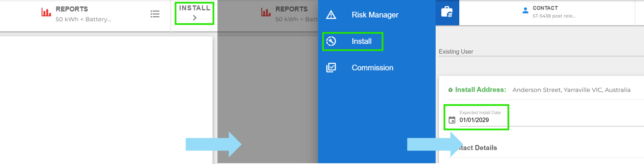Image resolution: width=644 pixels, height=164 pixels.
Task: Click the red Reports bar chart icon
Action: point(46,13)
